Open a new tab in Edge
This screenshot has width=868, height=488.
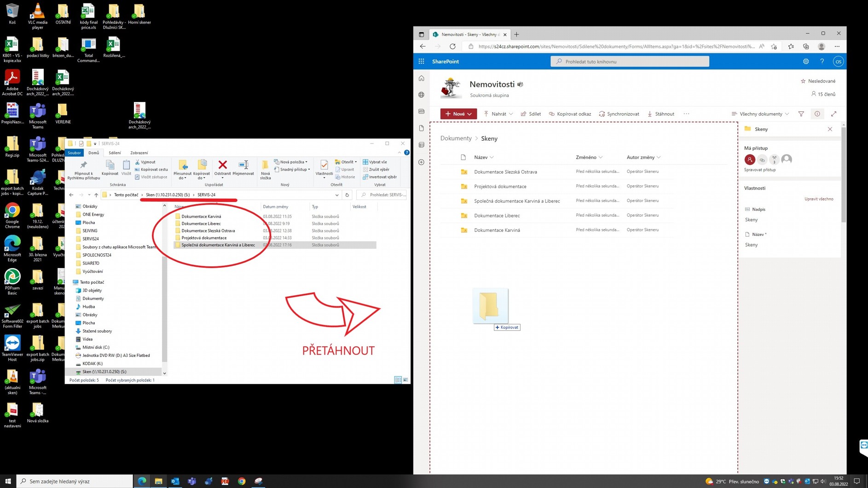516,34
